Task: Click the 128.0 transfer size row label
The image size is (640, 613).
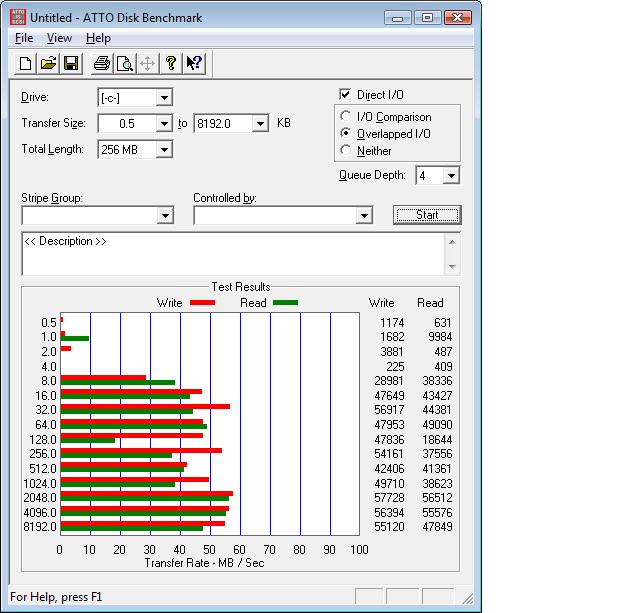Action: (43, 440)
